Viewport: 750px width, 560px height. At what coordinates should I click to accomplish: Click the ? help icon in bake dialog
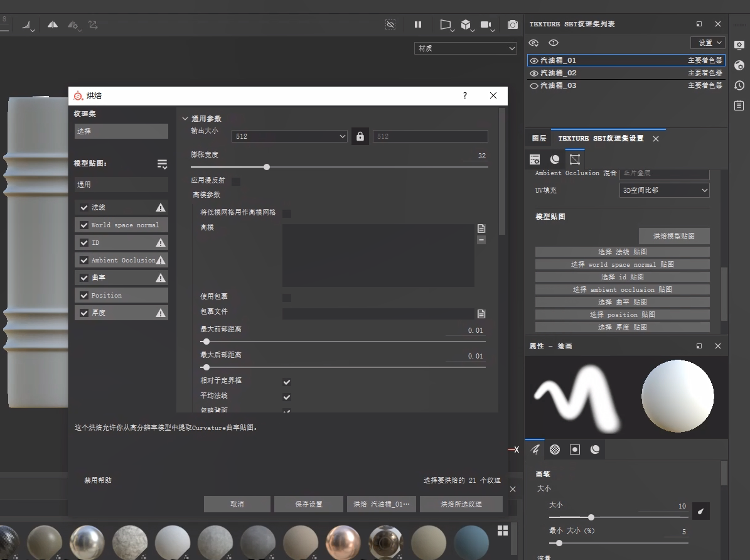tap(465, 95)
